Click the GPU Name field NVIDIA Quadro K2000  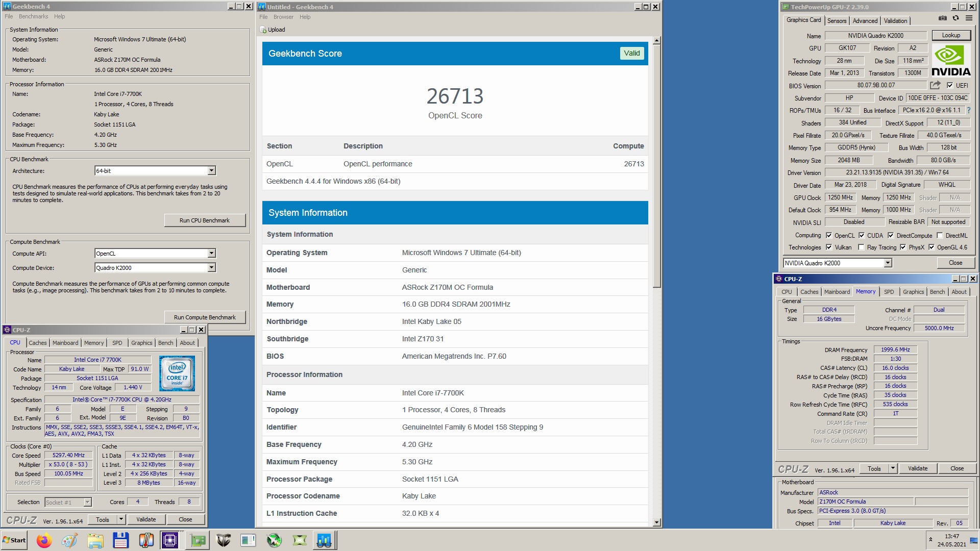tap(876, 36)
